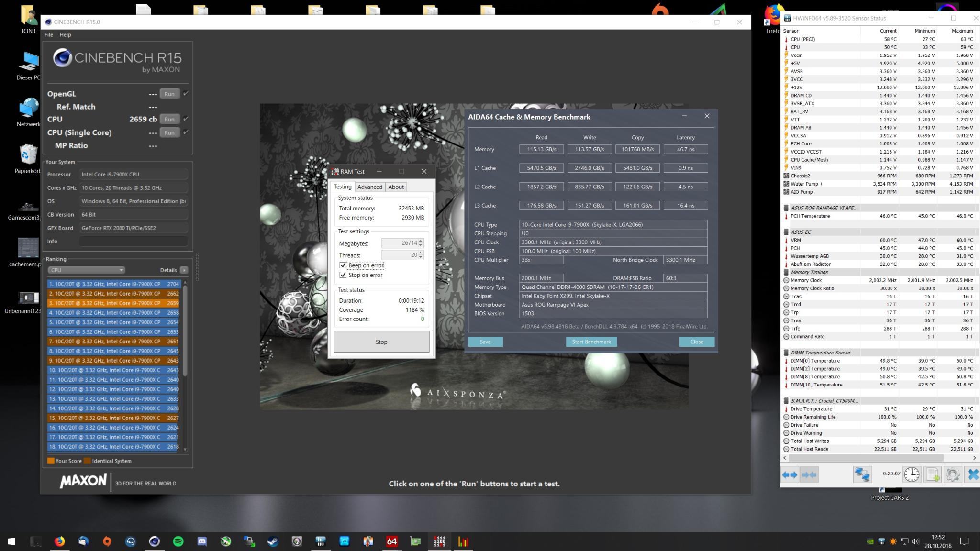Decrease the Threads stepper value
980x551 pixels.
tap(421, 257)
